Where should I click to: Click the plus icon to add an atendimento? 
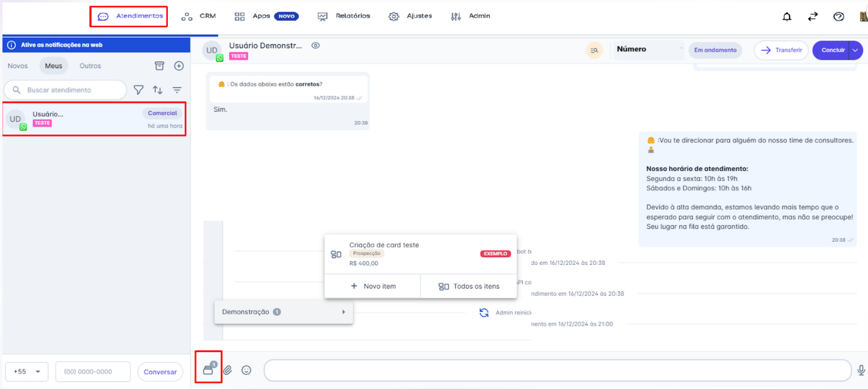[179, 66]
